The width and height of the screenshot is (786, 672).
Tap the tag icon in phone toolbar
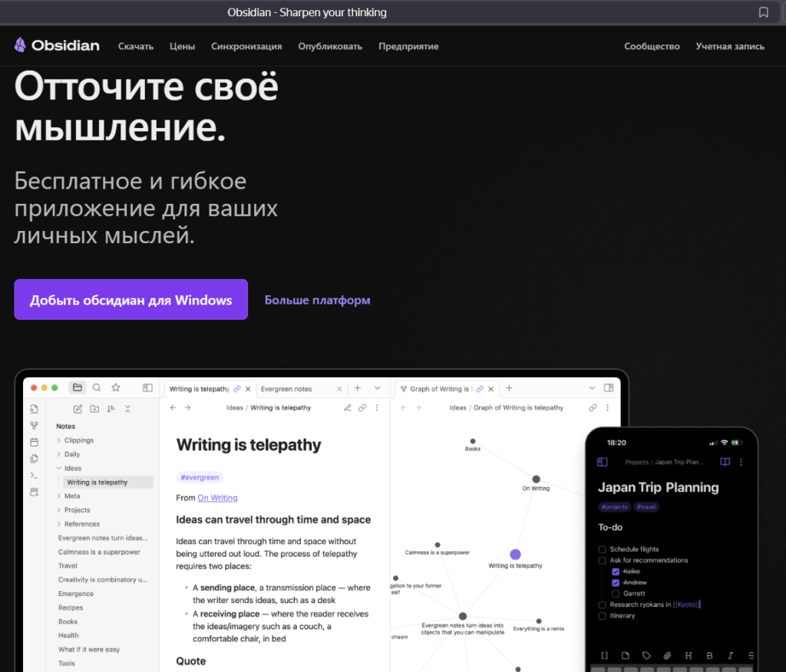pos(646,655)
